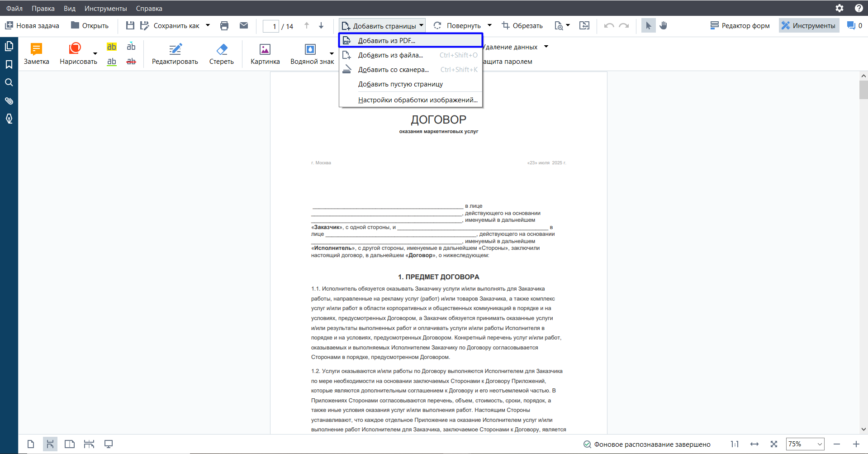Click the Redo arrow icon
This screenshot has height=454, width=868.
(624, 25)
